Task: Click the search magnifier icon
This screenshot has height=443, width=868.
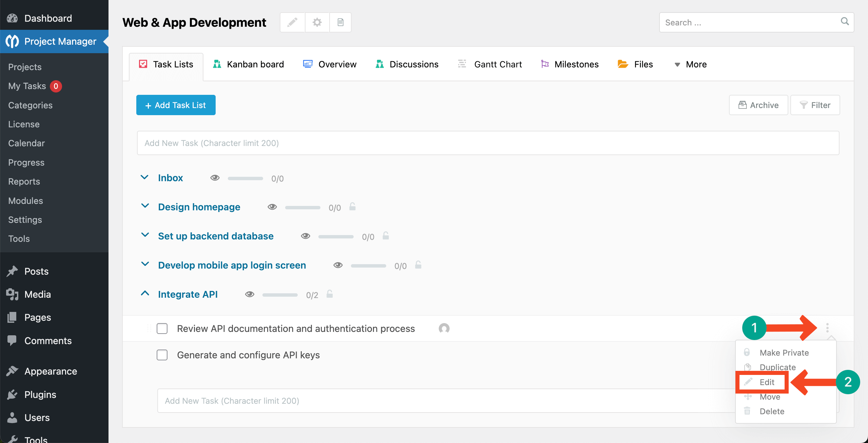Action: tap(845, 22)
